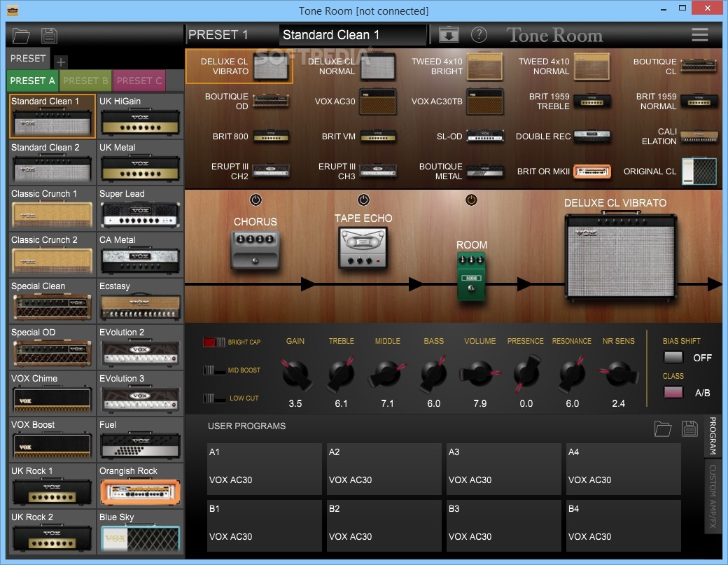Image resolution: width=728 pixels, height=565 pixels.
Task: Load the Blue Sky preset thumbnail
Action: [x=140, y=532]
